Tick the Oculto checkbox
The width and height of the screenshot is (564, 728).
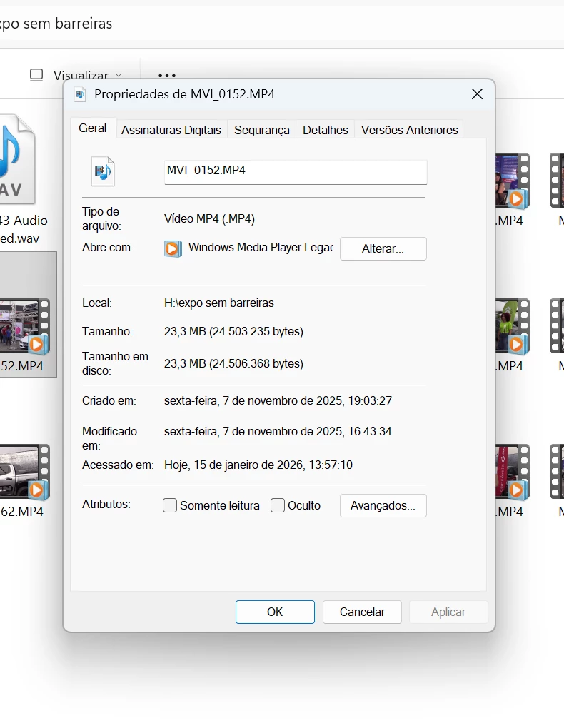pyautogui.click(x=277, y=505)
